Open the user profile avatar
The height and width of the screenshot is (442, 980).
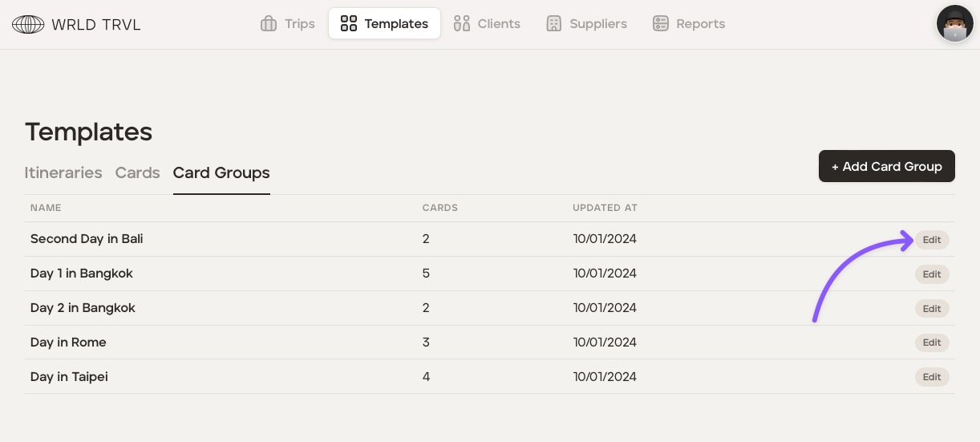tap(954, 23)
